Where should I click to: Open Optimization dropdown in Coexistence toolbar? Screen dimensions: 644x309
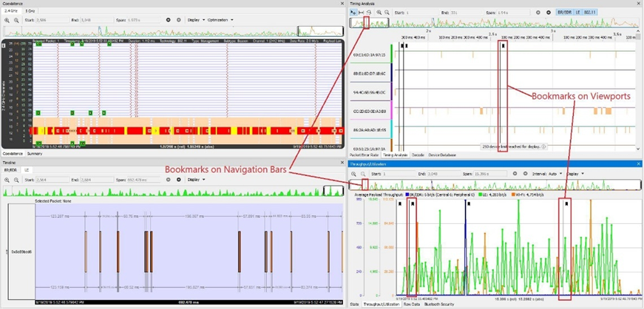pyautogui.click(x=220, y=20)
